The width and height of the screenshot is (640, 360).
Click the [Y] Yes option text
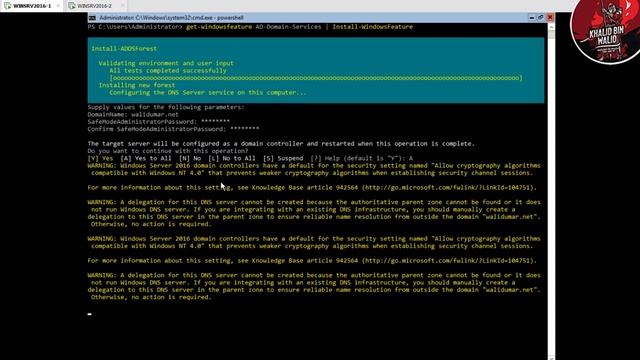coord(100,158)
